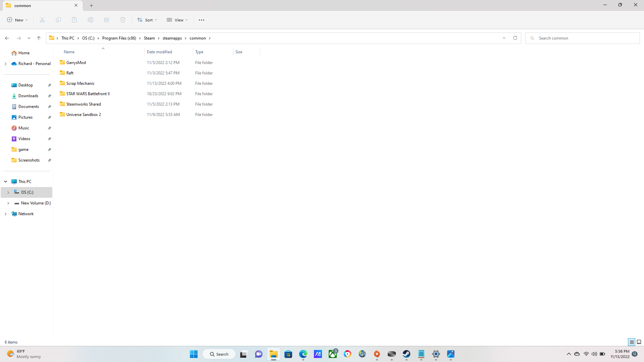Select the Scrap Mechanic folder

[80, 83]
